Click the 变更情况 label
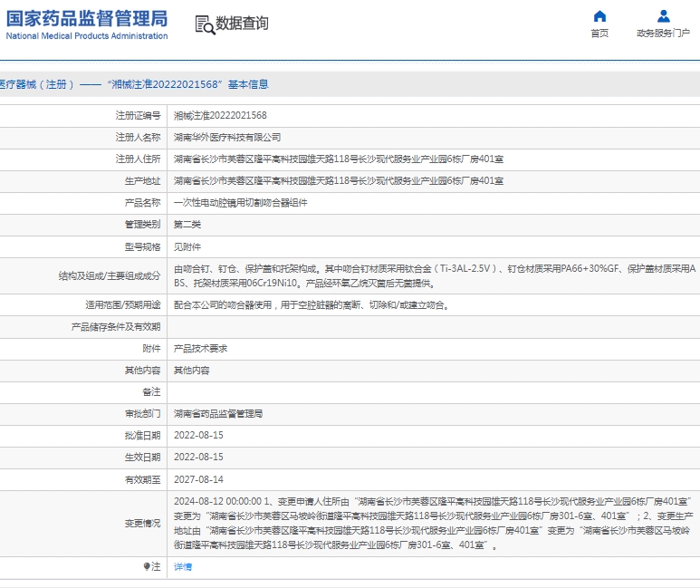 [x=142, y=523]
